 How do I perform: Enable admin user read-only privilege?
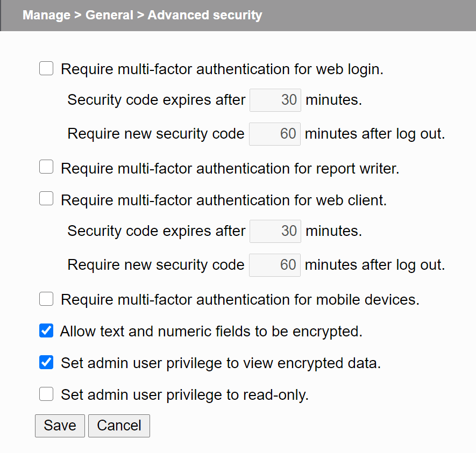pos(46,394)
